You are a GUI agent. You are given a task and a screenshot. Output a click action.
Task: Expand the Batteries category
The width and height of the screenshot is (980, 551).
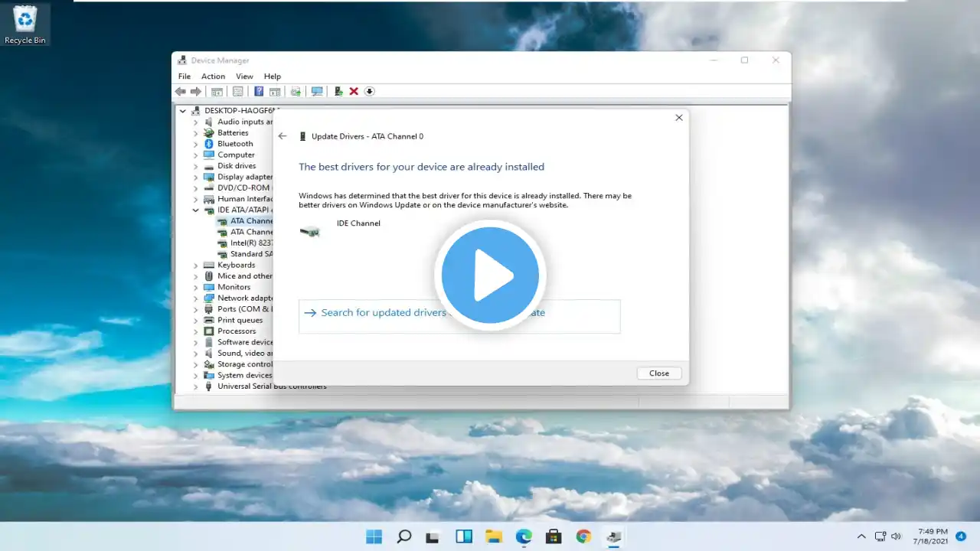[196, 133]
